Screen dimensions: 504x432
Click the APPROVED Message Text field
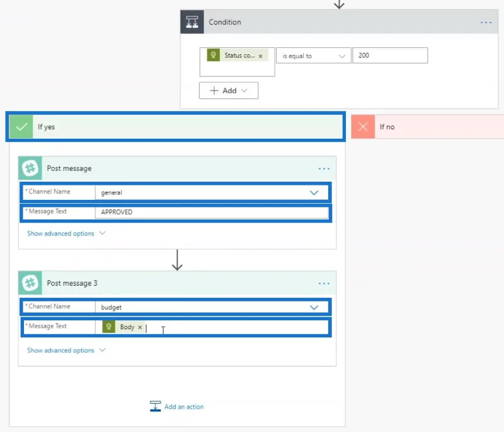tap(212, 213)
